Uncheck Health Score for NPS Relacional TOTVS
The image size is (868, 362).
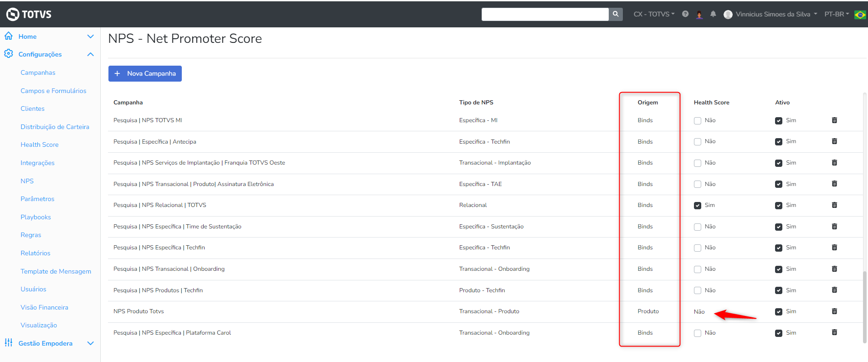pyautogui.click(x=698, y=206)
